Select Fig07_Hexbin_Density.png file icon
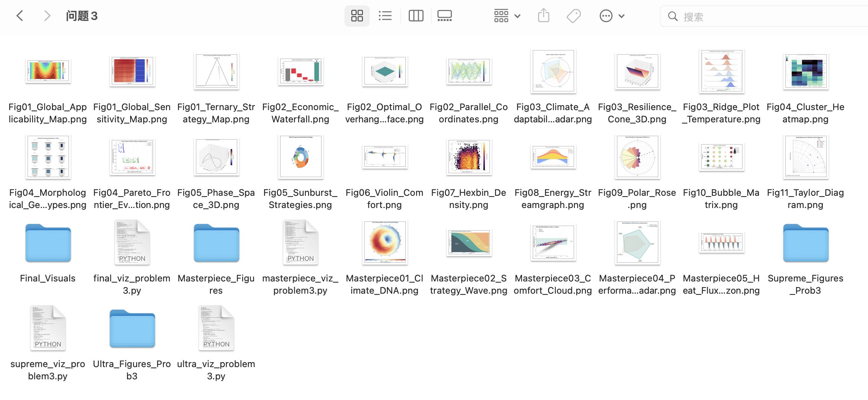Viewport: 868px width, 400px height. point(469,157)
